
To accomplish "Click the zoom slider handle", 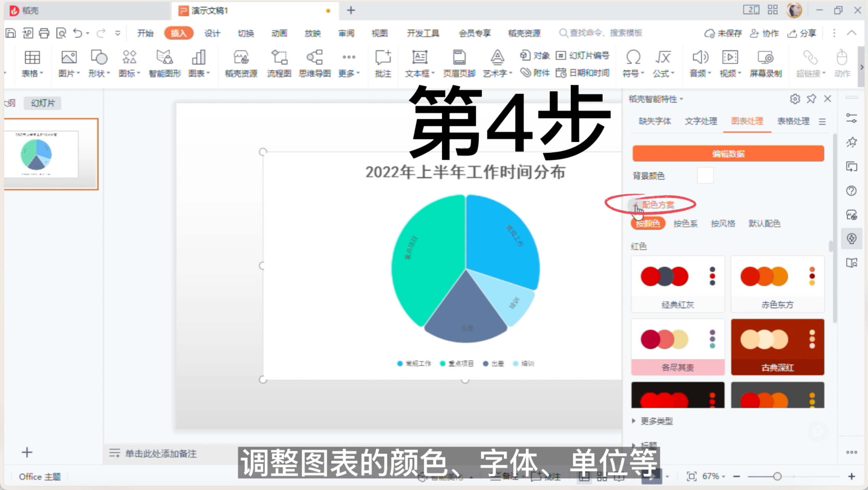I will [x=777, y=476].
